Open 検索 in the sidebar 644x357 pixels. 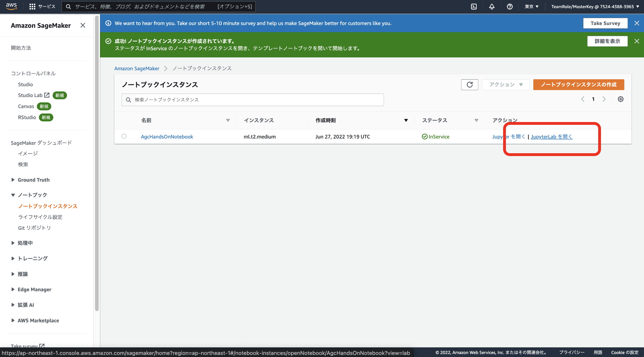[x=23, y=164]
